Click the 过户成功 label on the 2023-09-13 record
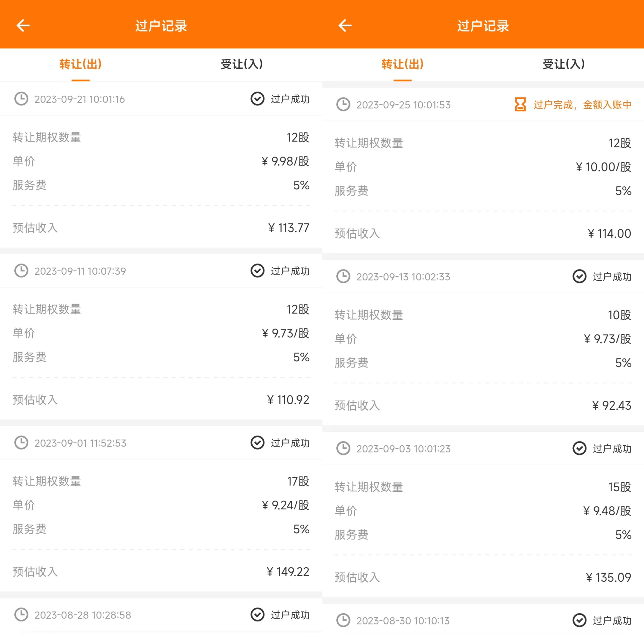644x644 pixels. [612, 277]
